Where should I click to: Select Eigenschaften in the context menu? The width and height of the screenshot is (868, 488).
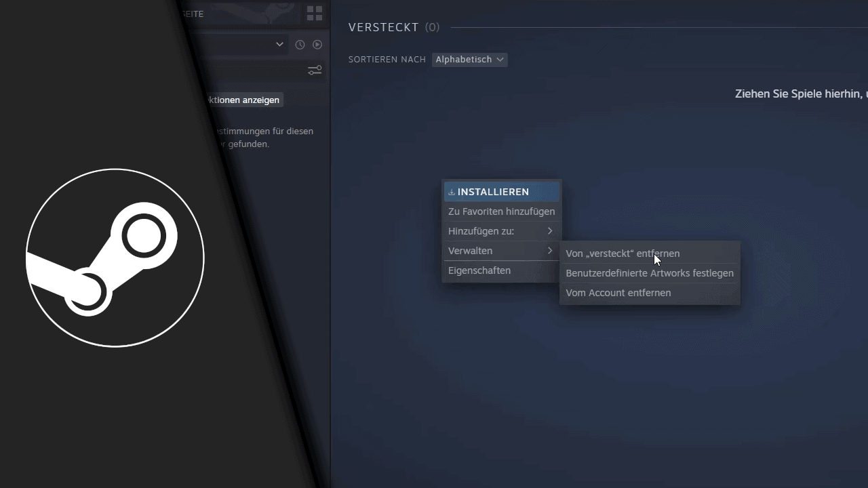coord(479,270)
